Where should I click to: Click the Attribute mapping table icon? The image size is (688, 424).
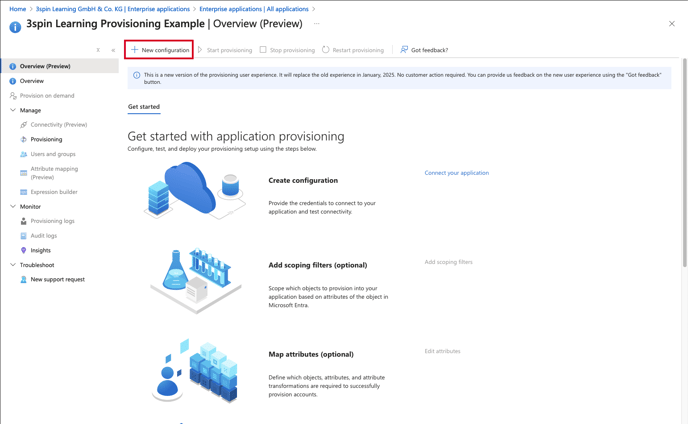click(24, 173)
